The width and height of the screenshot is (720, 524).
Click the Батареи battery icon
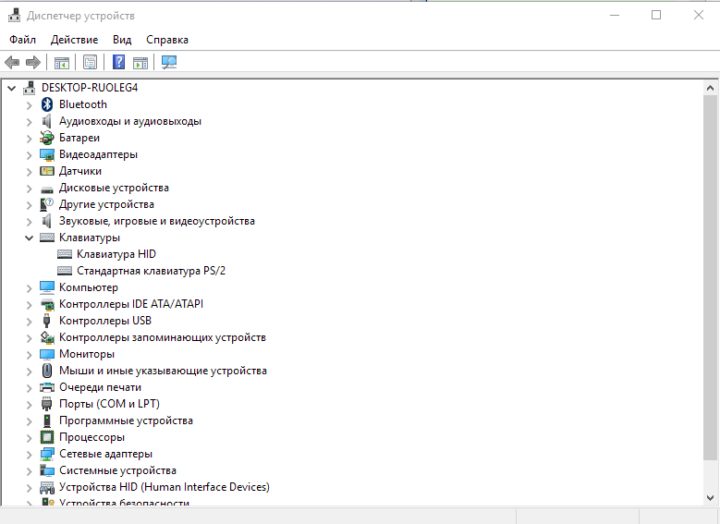click(x=47, y=138)
